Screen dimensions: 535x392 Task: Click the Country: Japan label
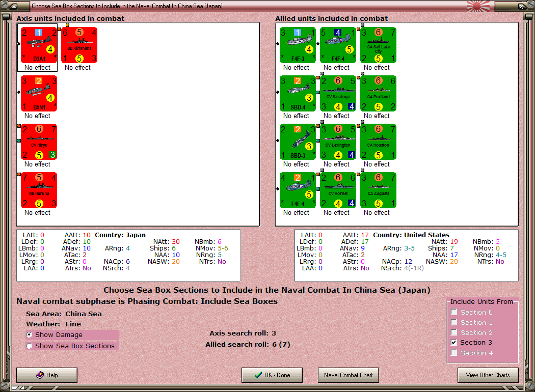tap(120, 235)
